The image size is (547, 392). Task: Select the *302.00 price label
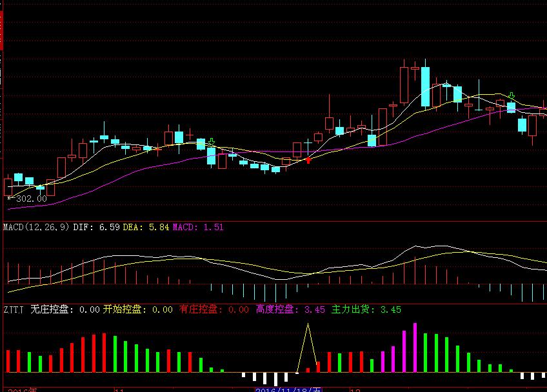click(x=26, y=200)
